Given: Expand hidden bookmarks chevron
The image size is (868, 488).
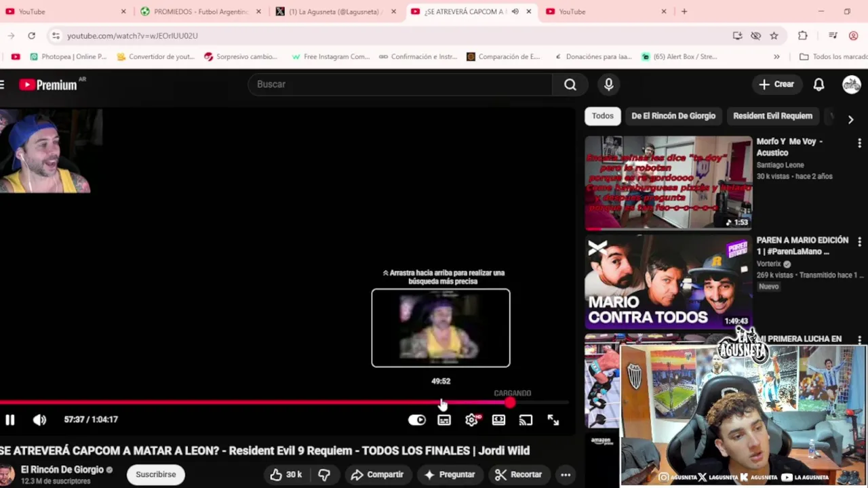Looking at the screenshot, I should [776, 56].
